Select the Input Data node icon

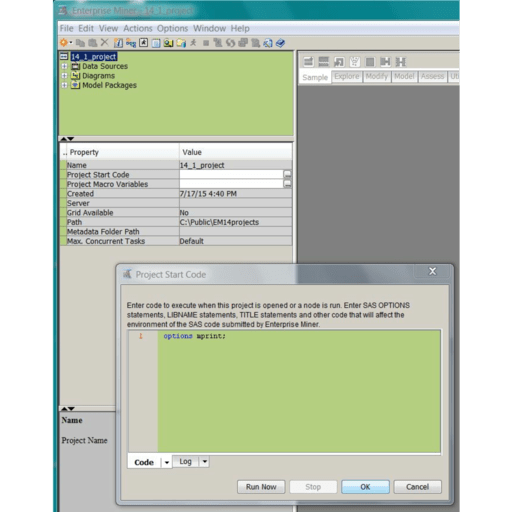(x=370, y=62)
